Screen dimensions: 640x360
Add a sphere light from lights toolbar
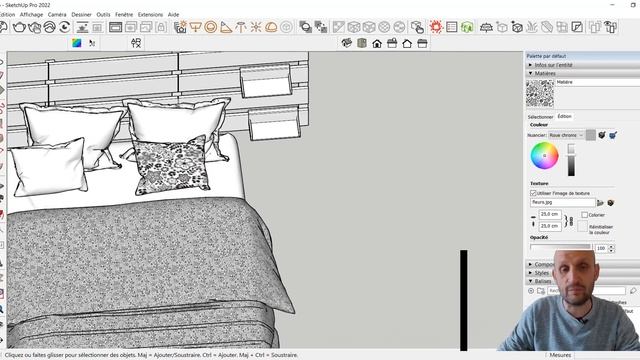tap(211, 27)
